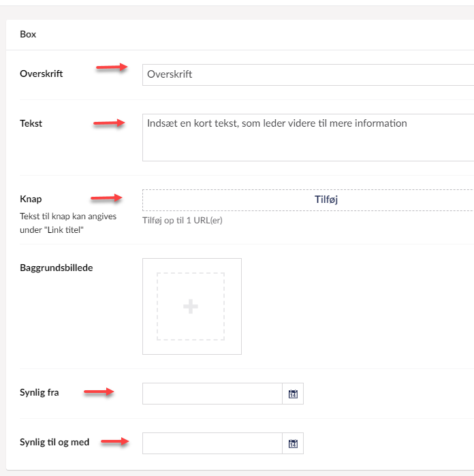Image resolution: width=474 pixels, height=476 pixels.
Task: Open the calendar picker for Synlig til og med
Action: pos(293,444)
